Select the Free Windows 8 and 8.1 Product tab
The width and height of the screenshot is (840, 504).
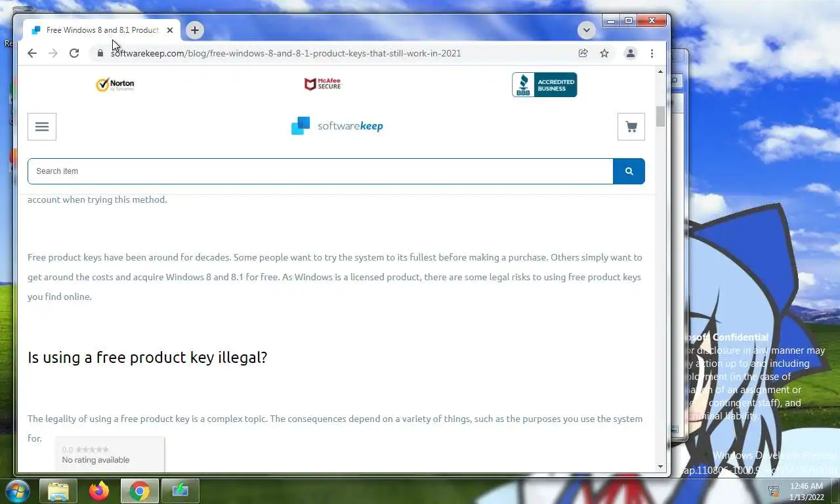tap(102, 30)
